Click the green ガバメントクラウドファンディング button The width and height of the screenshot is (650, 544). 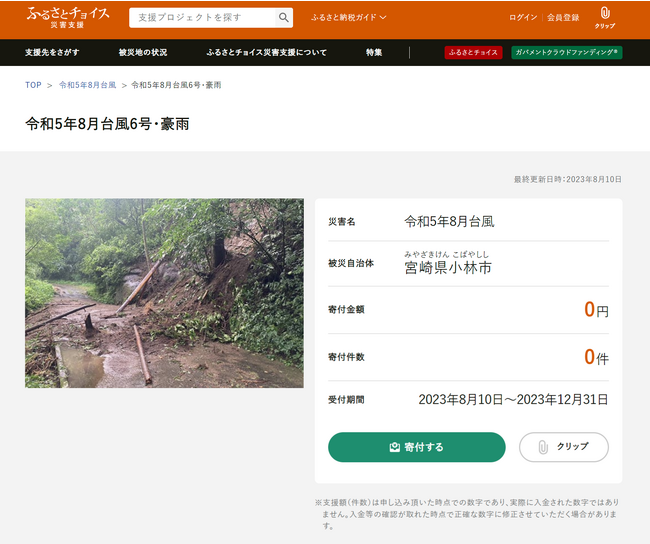coord(566,52)
